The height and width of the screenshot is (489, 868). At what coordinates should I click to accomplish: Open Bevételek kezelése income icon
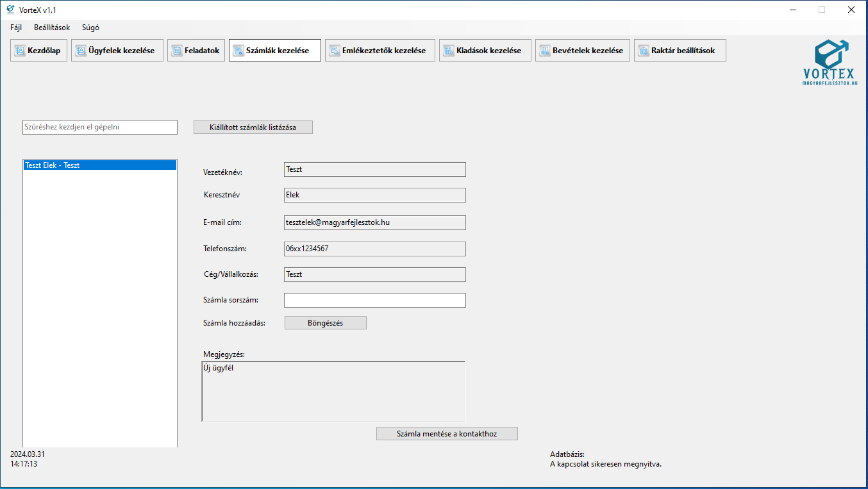coord(545,51)
